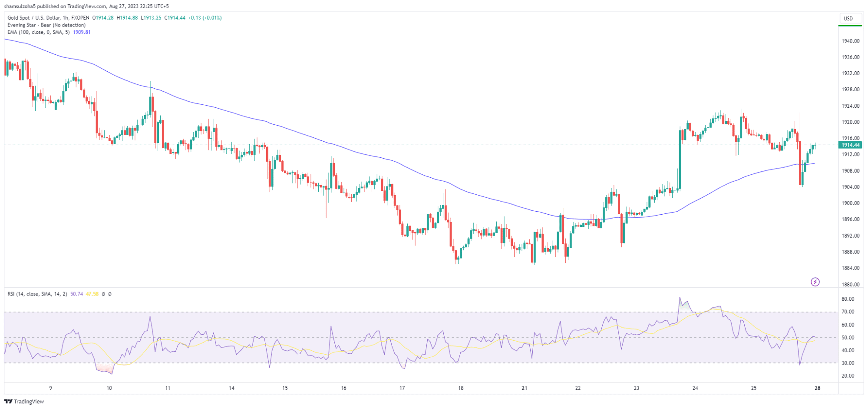Click the high value H1914.88 in header
This screenshot has width=868, height=409.
(x=127, y=18)
